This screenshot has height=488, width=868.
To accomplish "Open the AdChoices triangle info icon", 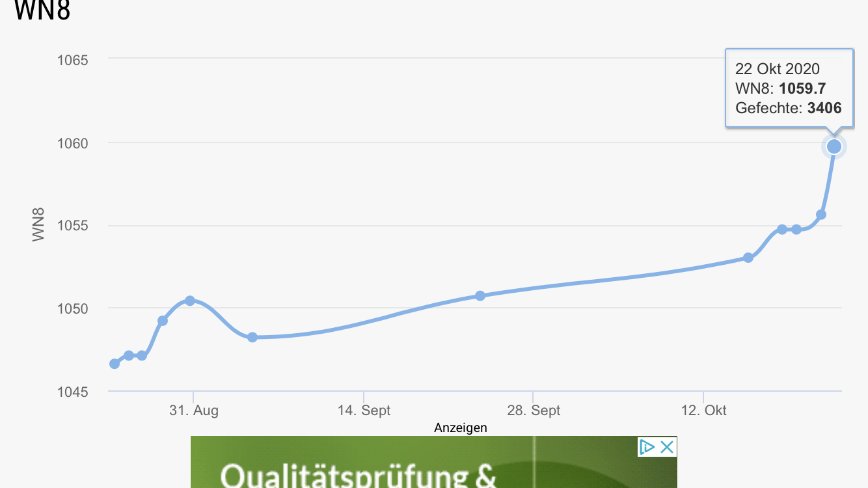I will point(647,447).
